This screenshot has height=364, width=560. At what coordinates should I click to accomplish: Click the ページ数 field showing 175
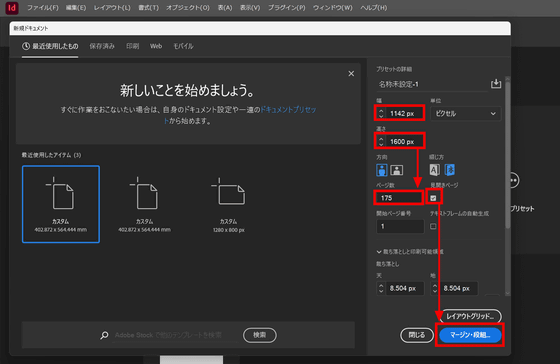pyautogui.click(x=399, y=198)
